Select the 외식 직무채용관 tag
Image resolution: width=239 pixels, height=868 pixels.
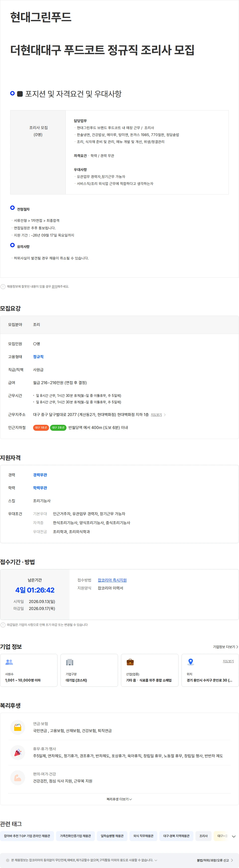tap(143, 836)
